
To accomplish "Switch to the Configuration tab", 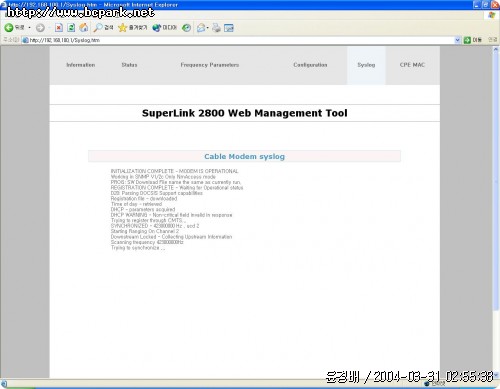I will tap(310, 65).
